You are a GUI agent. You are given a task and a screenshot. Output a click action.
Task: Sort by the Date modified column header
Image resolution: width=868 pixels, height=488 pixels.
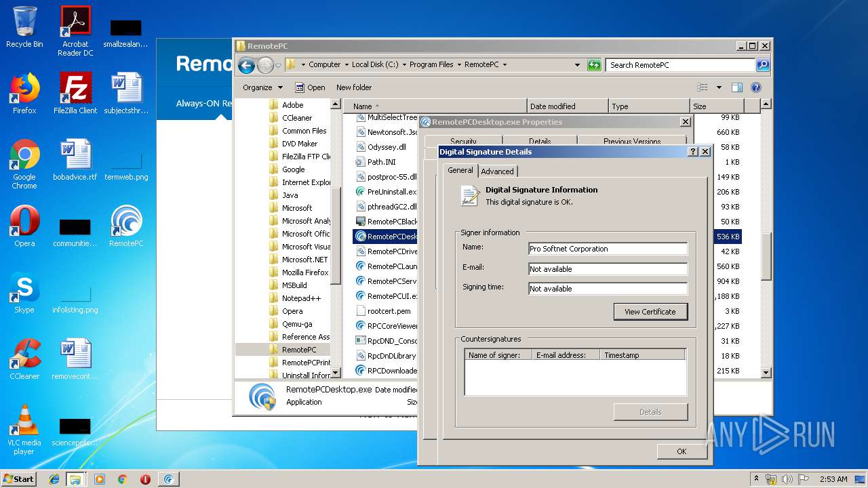(x=568, y=106)
